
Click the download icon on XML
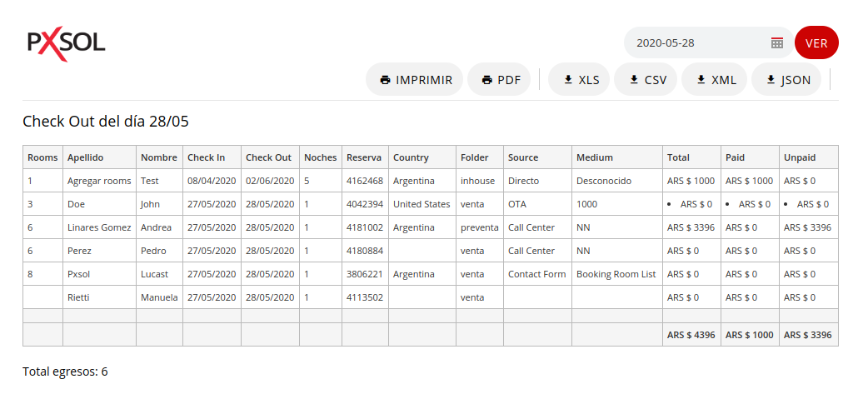[x=701, y=80]
